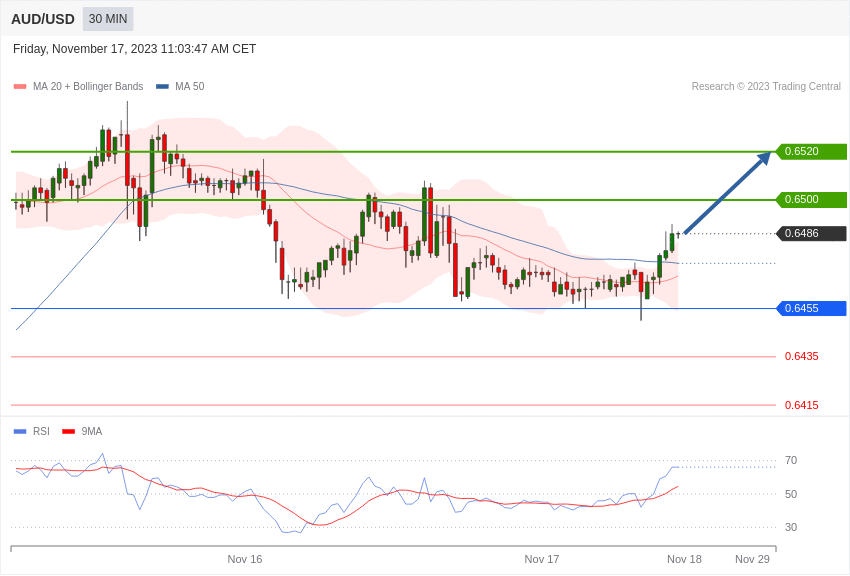Viewport: 850px width, 576px height.
Task: Click the MA 50 legend swatch
Action: (162, 87)
